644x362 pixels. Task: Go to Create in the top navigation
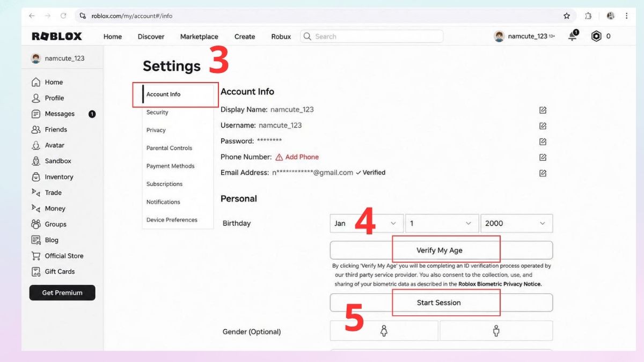point(245,36)
